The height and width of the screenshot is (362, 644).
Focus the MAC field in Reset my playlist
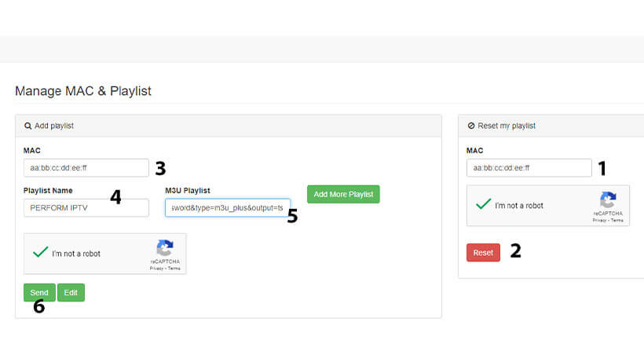529,168
